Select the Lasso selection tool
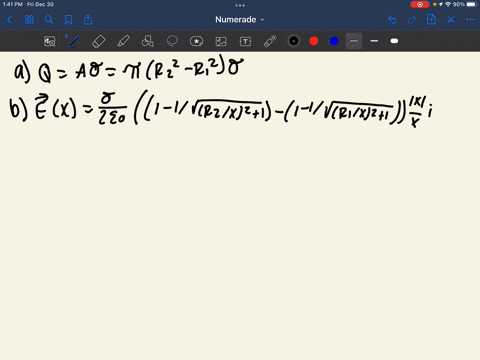 click(172, 41)
